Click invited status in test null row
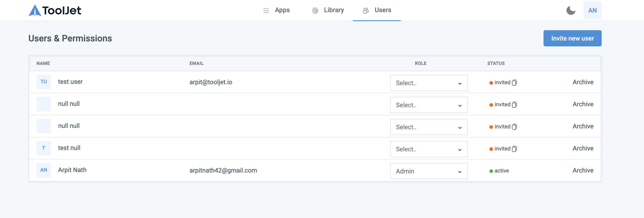 (x=500, y=149)
